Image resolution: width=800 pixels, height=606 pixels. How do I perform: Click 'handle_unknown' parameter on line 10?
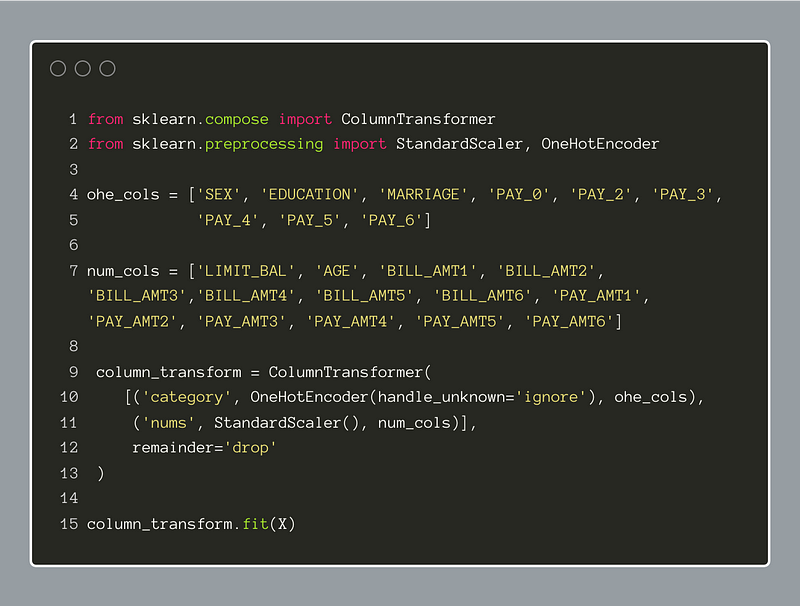(441, 397)
